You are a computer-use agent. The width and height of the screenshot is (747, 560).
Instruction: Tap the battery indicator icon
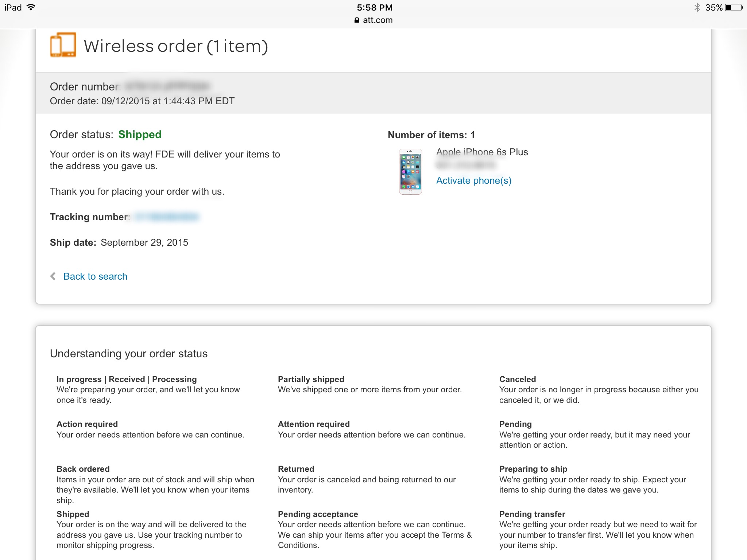(x=734, y=7)
